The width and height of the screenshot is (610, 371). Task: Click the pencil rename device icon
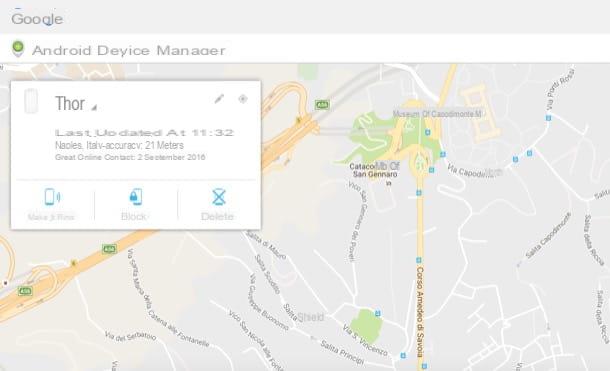click(x=219, y=99)
